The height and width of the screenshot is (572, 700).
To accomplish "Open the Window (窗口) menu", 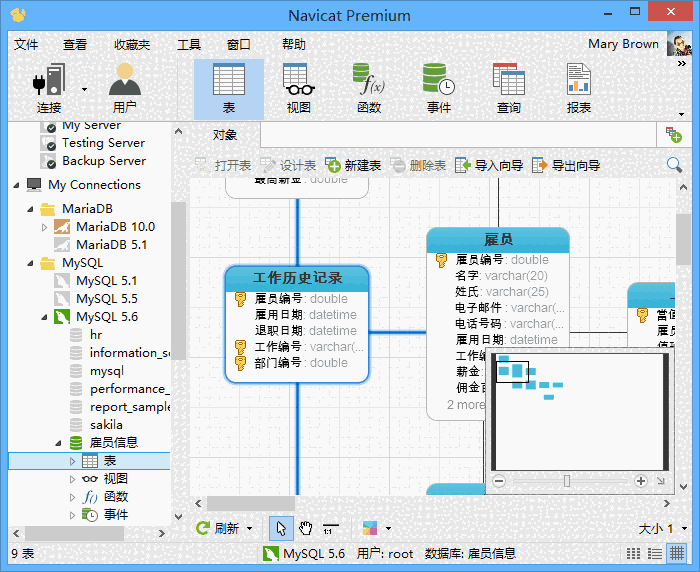I will pos(239,44).
